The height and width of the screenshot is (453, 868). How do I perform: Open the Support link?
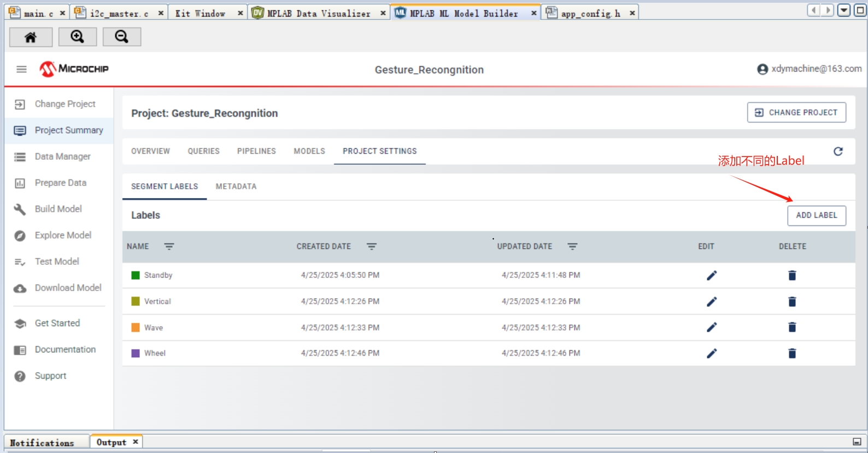[x=59, y=376]
